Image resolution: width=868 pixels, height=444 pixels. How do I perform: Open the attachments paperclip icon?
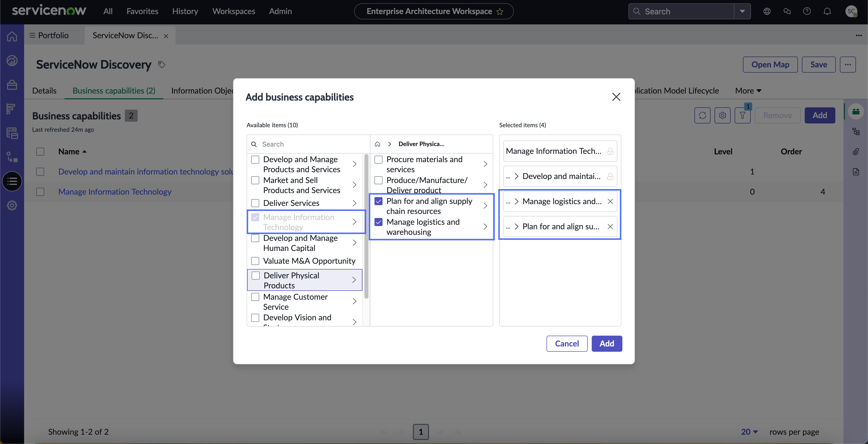(856, 152)
